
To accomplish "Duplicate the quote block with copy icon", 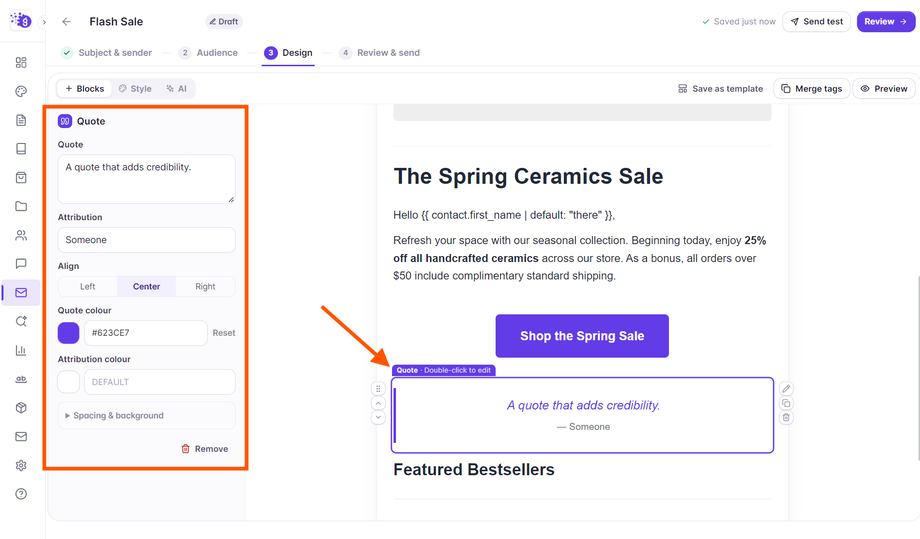I will coord(786,404).
